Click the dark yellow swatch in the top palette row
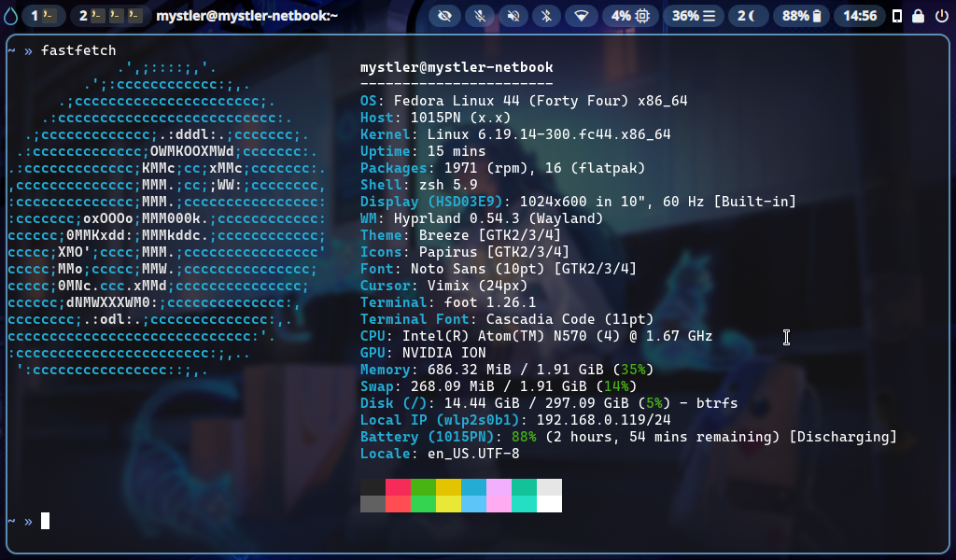 tap(448, 487)
